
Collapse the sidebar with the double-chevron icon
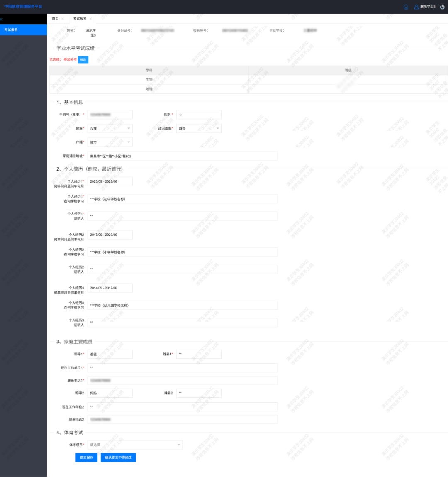pyautogui.click(x=2, y=20)
